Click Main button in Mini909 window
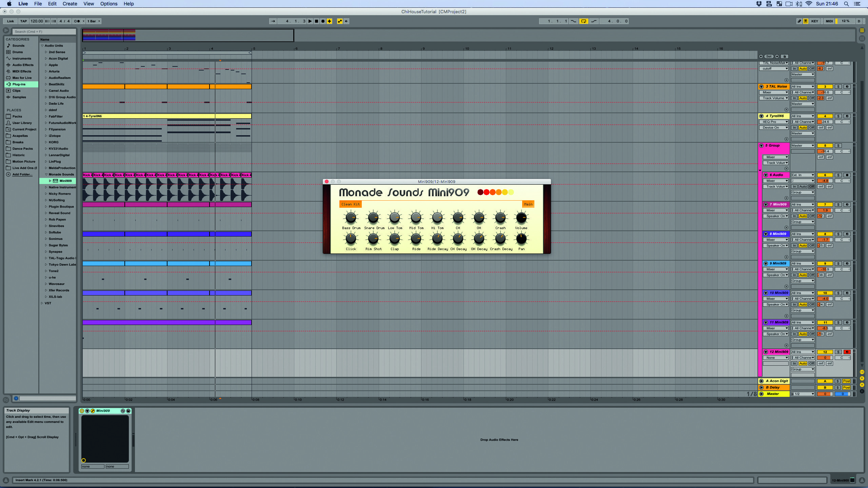868x488 pixels. tap(528, 204)
